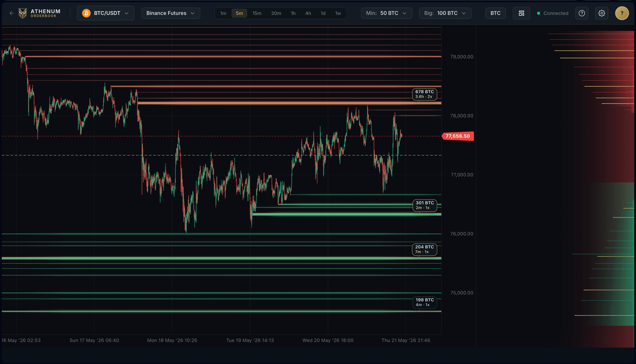The height and width of the screenshot is (364, 636).
Task: Click the Thu 21 May '26 21:46 label
Action: [x=406, y=340]
